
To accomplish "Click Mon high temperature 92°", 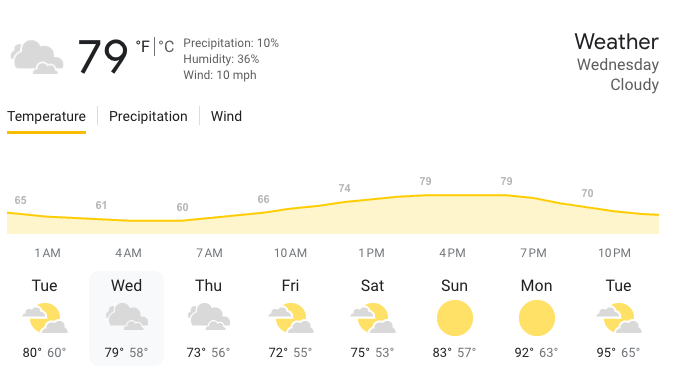I will pos(524,353).
